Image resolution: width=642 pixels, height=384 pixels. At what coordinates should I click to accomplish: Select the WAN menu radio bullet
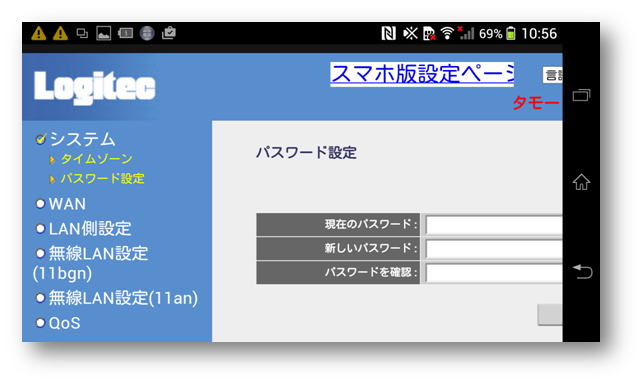point(40,203)
